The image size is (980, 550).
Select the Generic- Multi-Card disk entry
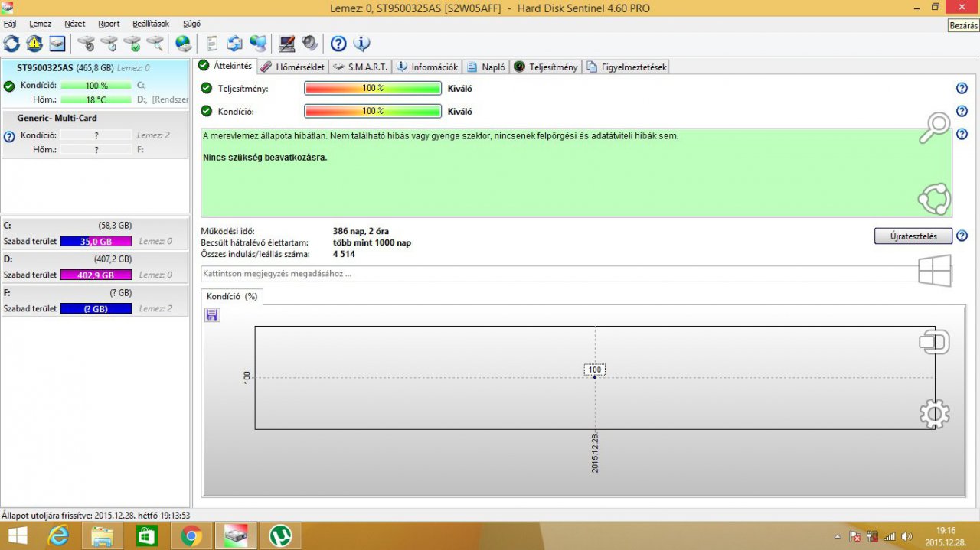pos(95,135)
